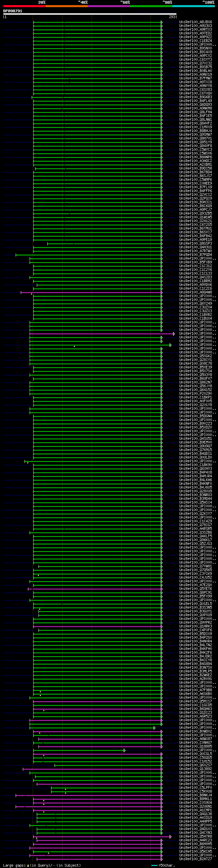Select hit UniRef100_B5DGN4
Screen dimensions: 218x868
point(196,416)
